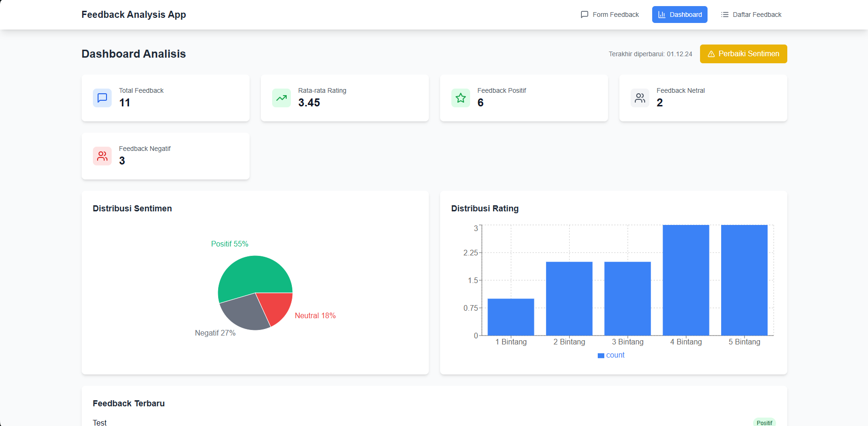Click the warning icon in Perbaiki Sentimen
This screenshot has width=868, height=426.
(x=711, y=54)
